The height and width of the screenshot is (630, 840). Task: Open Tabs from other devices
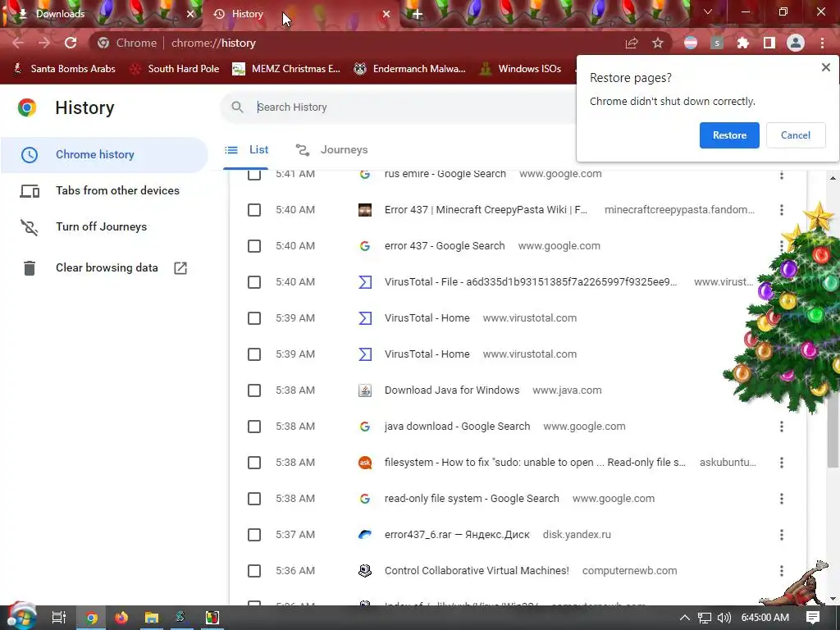click(104, 190)
